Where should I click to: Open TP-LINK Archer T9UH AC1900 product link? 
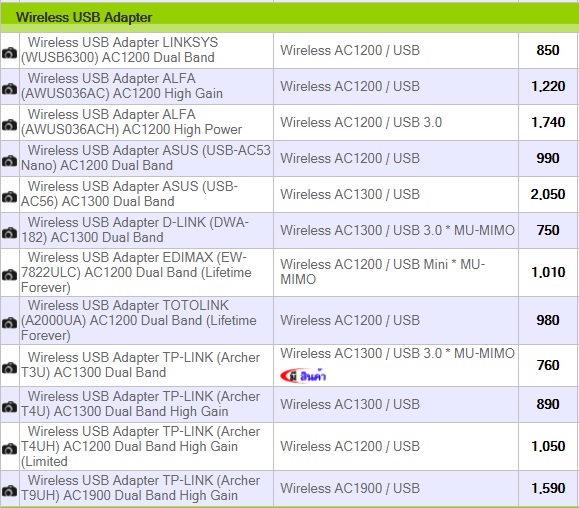(x=140, y=488)
